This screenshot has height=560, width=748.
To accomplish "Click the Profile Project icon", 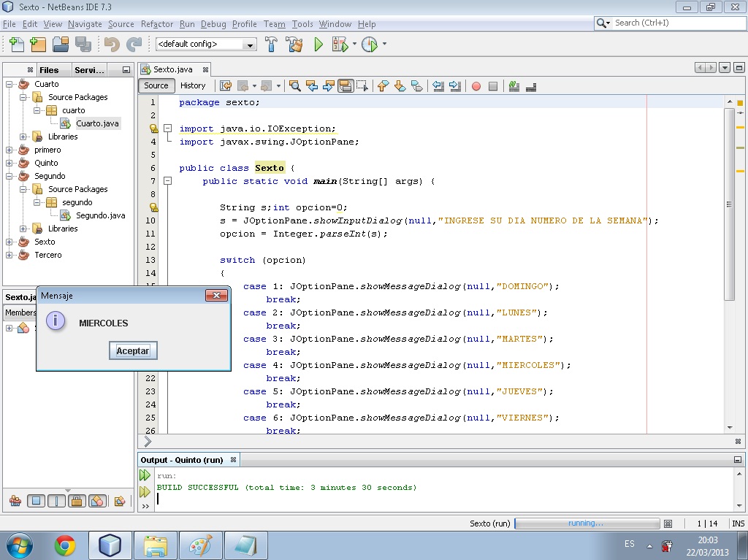I will pos(369,44).
